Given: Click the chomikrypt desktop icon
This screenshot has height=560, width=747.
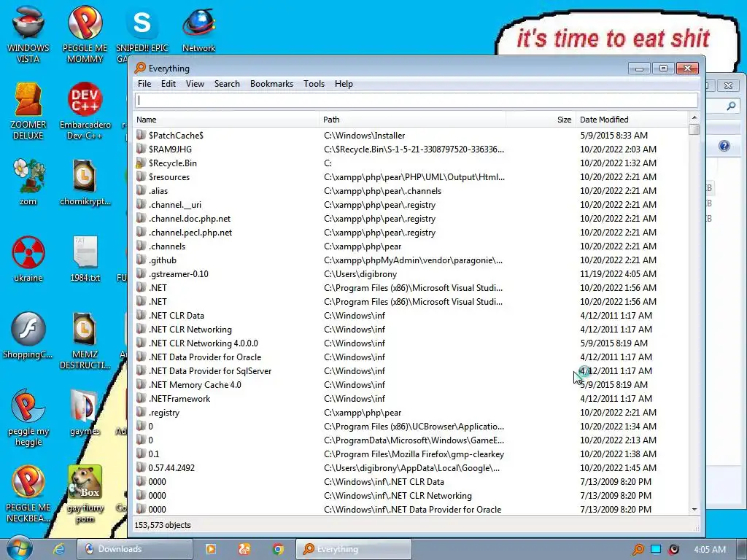Looking at the screenshot, I should click(85, 182).
